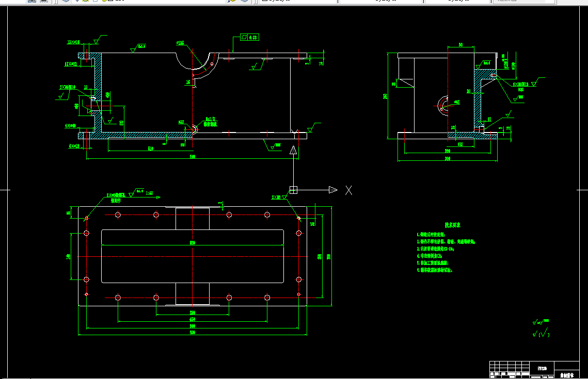Select the 12×Φ16 hole callout on the front view
Screen dimensions: 588x379
[73, 42]
